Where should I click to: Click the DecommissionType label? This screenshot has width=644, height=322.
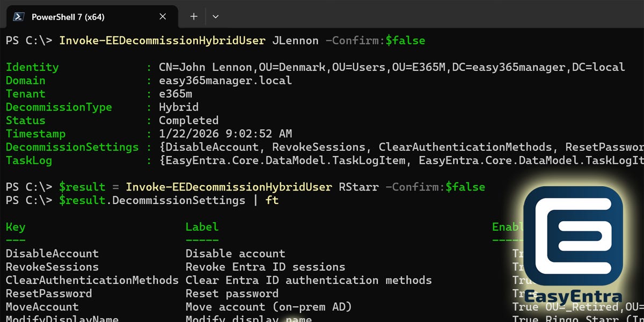(x=58, y=107)
